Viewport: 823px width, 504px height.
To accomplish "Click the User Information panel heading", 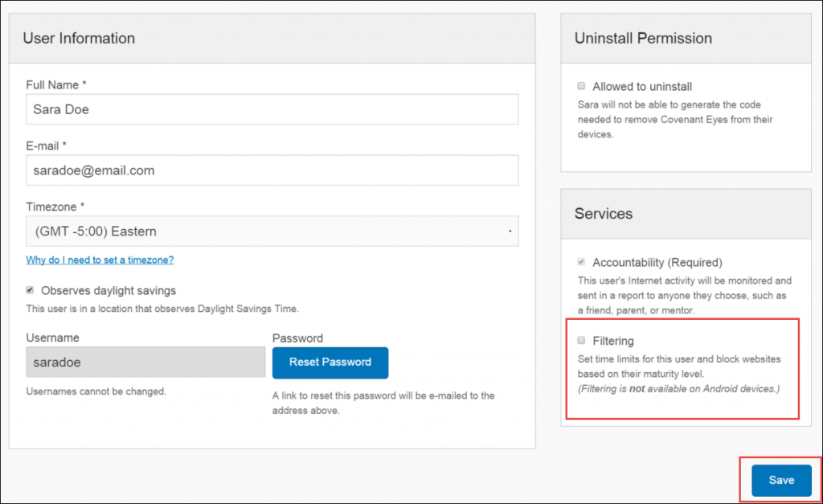I will coord(79,39).
